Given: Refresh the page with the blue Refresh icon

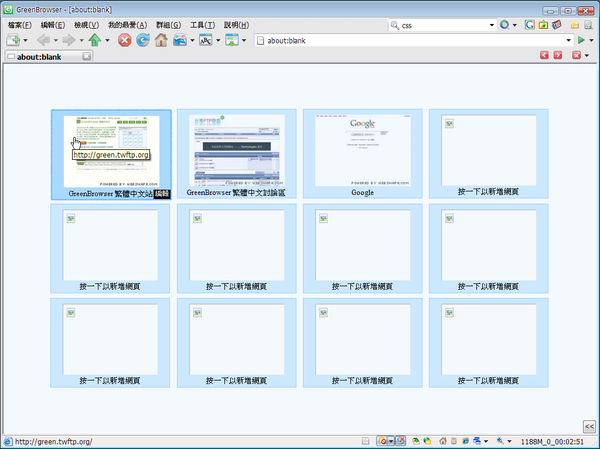Looking at the screenshot, I should (143, 40).
